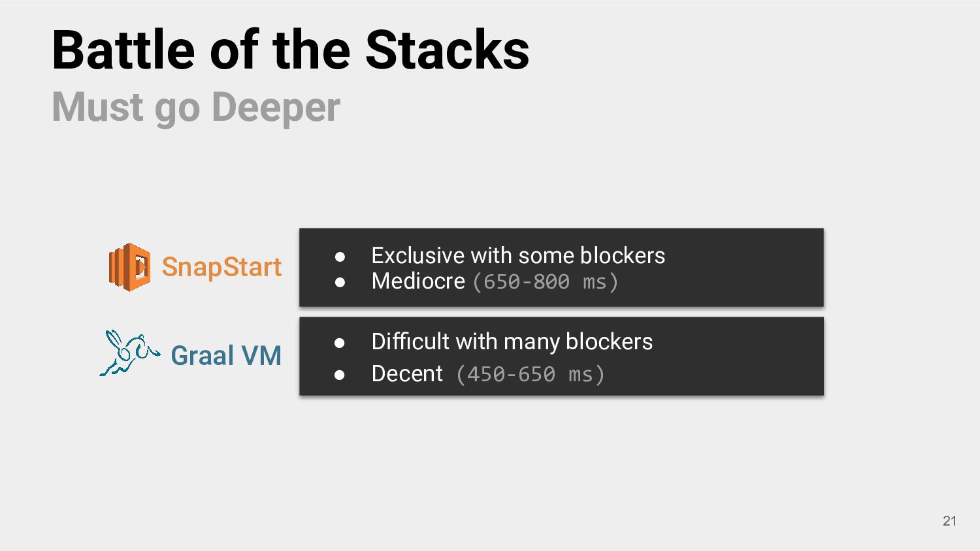
Task: Select the Graal VM blue label text
Action: pyautogui.click(x=226, y=356)
